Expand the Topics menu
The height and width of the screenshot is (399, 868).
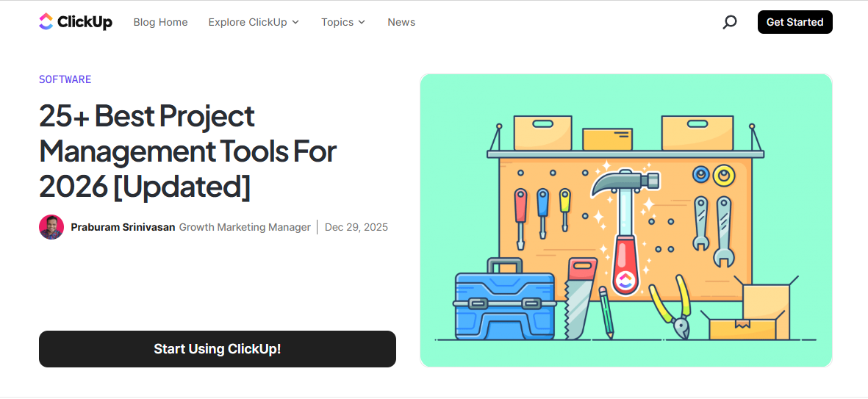coord(343,22)
